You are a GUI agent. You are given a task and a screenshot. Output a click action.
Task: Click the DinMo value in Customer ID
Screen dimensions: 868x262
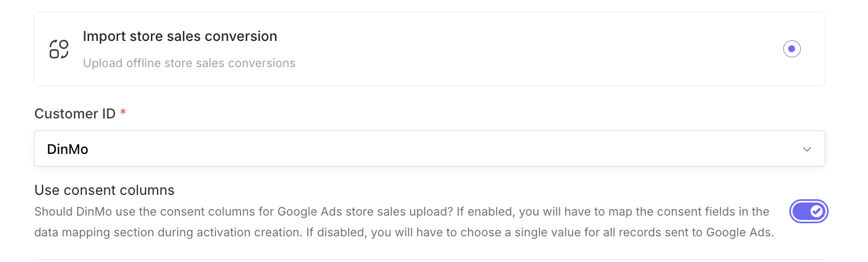[x=68, y=150]
